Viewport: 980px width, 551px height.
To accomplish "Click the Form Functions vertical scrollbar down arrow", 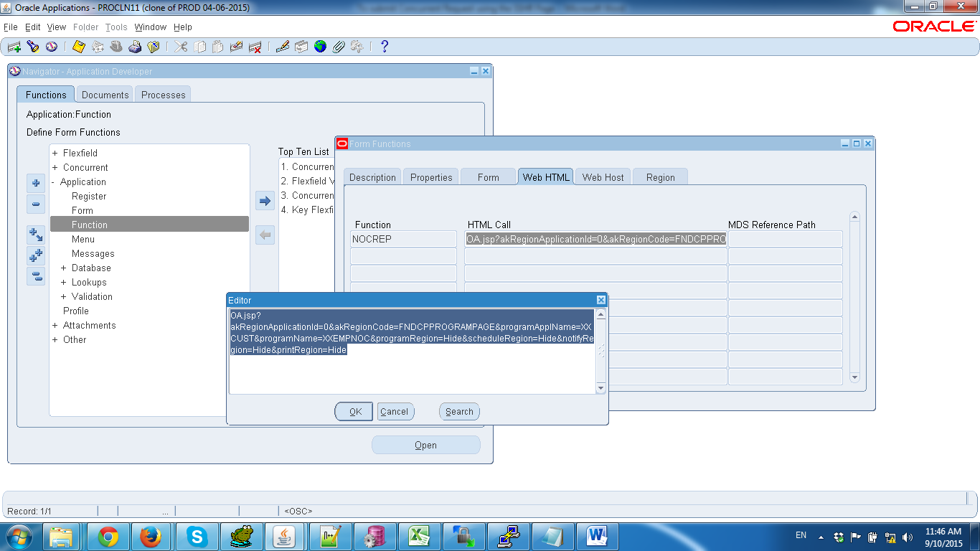I will 854,377.
